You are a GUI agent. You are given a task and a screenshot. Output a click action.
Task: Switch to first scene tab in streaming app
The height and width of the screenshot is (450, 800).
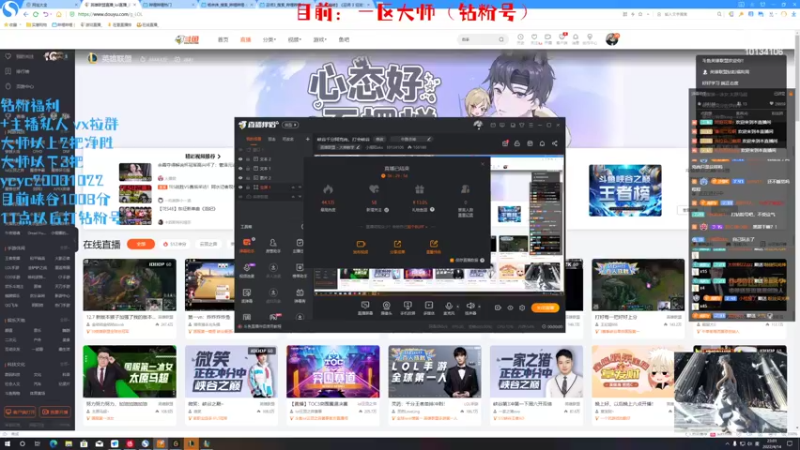[254, 139]
